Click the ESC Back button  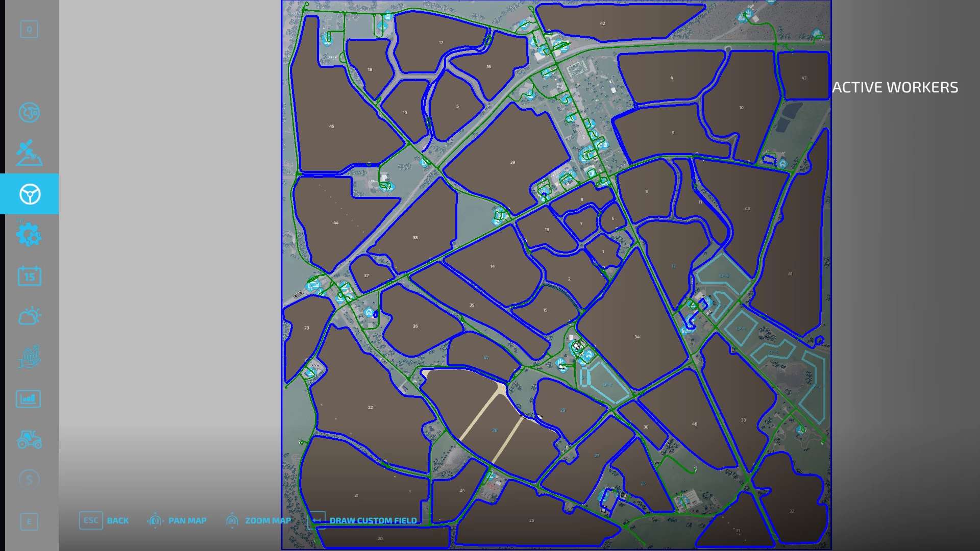[x=104, y=520]
